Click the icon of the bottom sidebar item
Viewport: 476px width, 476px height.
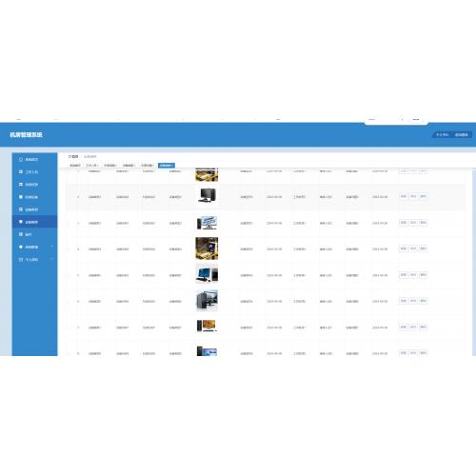click(21, 259)
